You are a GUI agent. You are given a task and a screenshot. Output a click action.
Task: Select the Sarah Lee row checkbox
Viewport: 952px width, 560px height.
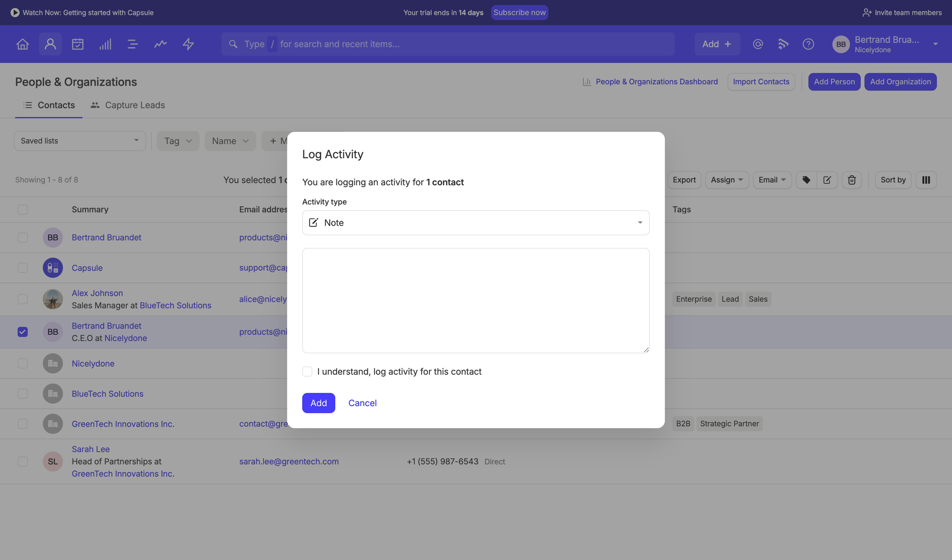pos(23,461)
